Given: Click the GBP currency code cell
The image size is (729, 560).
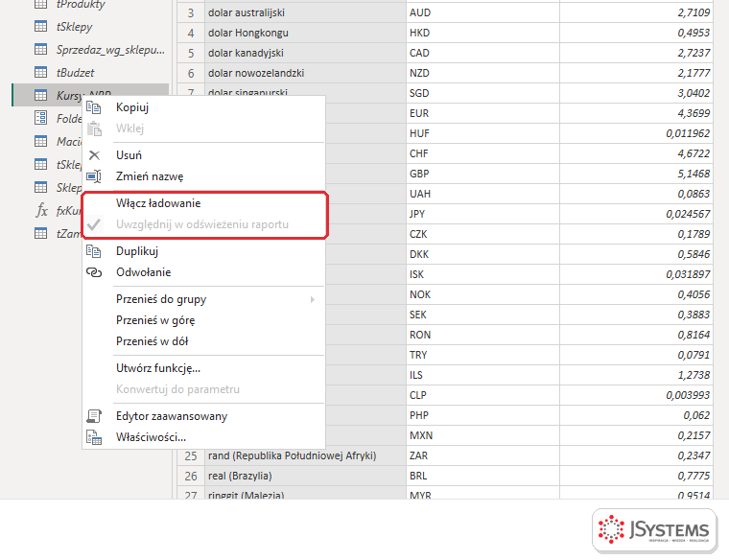Looking at the screenshot, I should 482,174.
